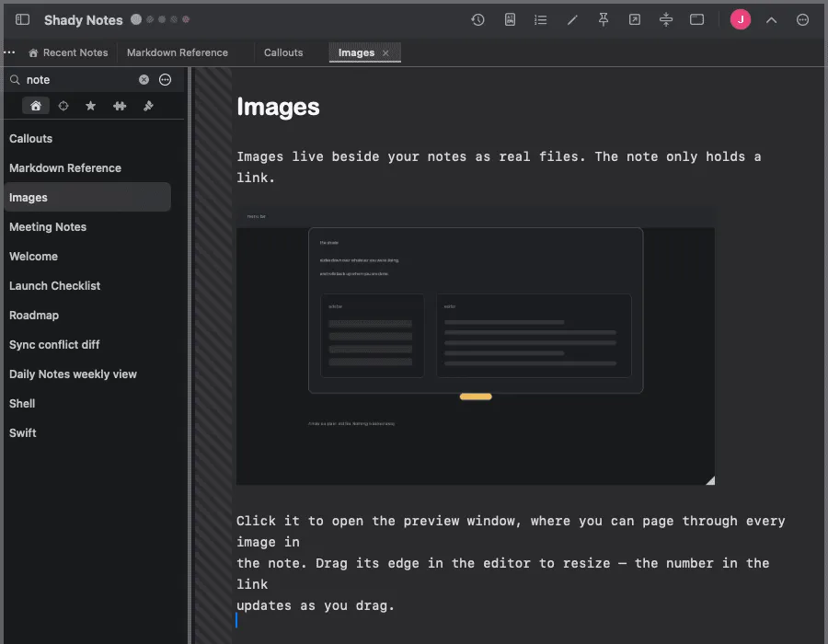Click the Images heading in the editor
The width and height of the screenshot is (828, 644).
[x=278, y=107]
